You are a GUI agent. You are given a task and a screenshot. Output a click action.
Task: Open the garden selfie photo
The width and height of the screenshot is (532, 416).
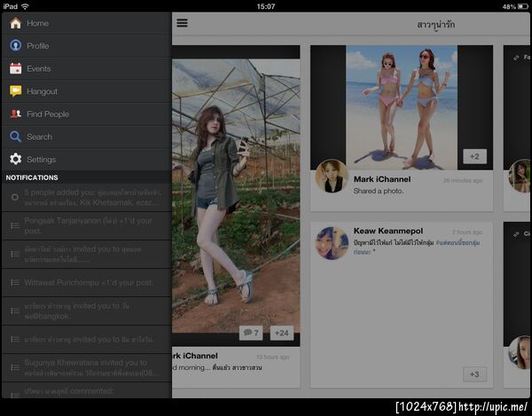[236, 196]
